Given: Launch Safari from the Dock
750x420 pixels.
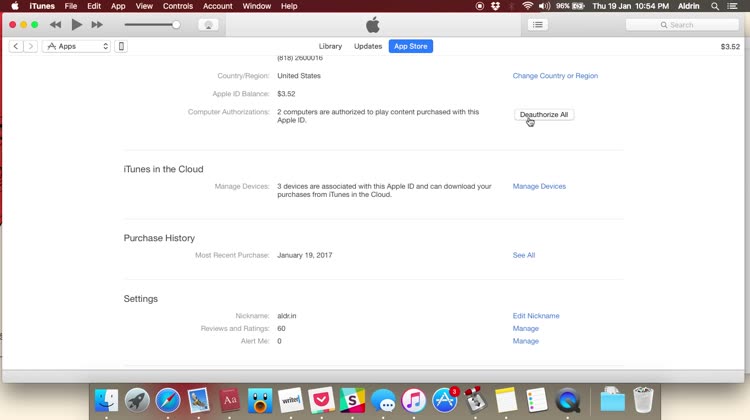Looking at the screenshot, I should [168, 400].
